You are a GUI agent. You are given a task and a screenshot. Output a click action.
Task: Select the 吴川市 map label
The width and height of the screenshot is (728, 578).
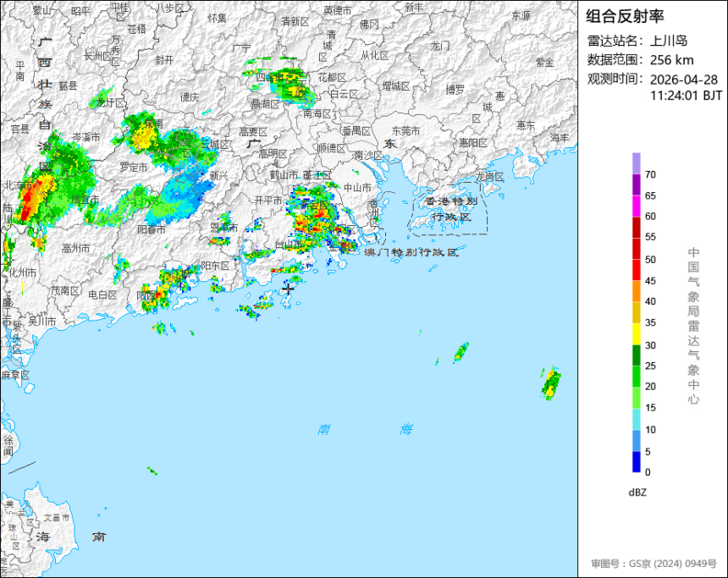tap(42, 321)
